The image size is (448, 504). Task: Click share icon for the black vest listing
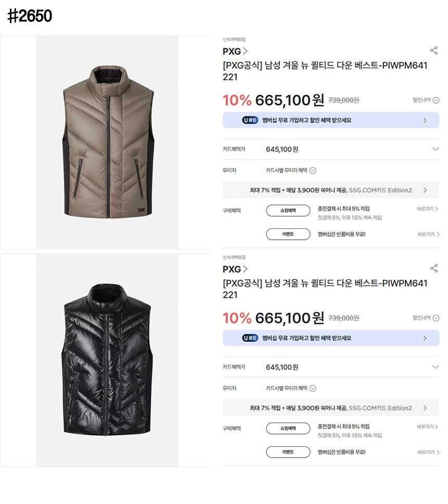433,268
